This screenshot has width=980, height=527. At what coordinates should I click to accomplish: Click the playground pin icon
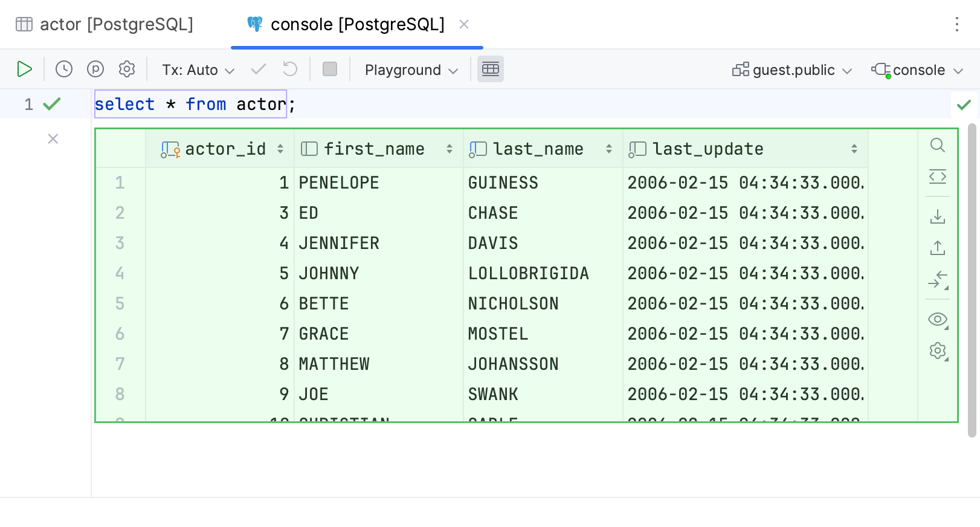(x=95, y=70)
